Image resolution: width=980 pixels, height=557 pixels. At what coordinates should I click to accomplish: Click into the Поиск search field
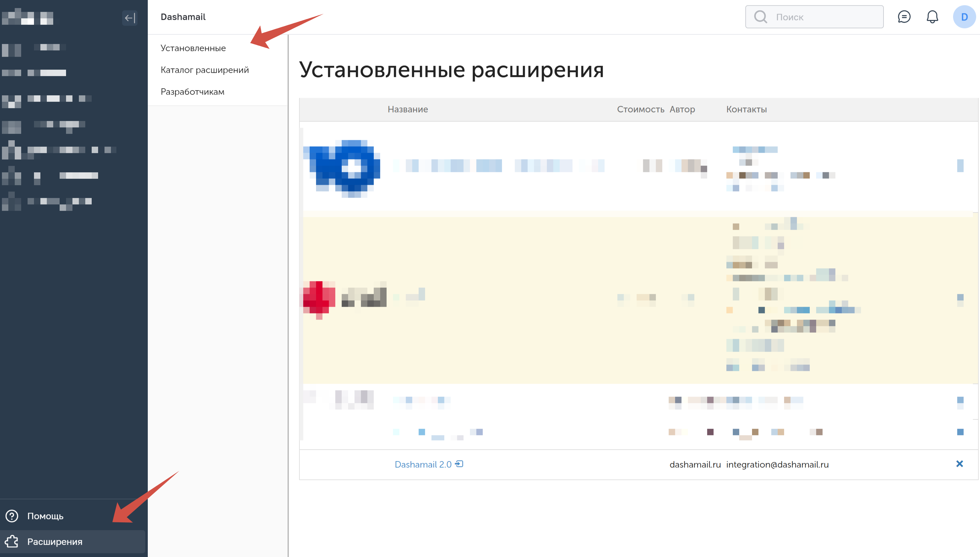point(814,17)
